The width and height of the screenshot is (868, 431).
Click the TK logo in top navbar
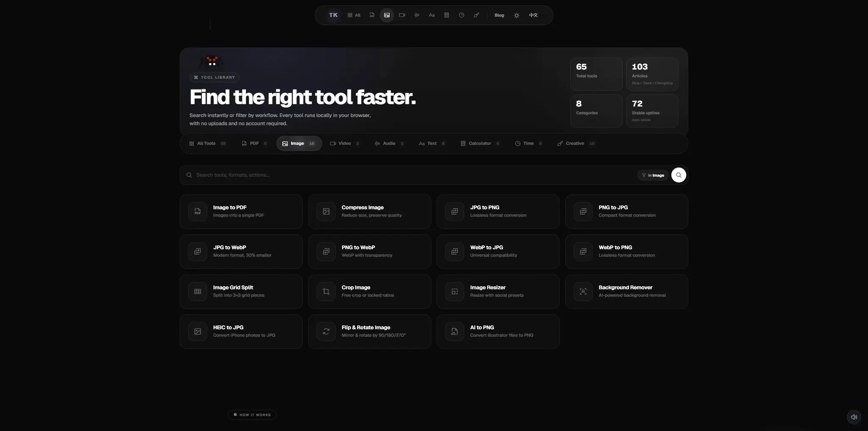pyautogui.click(x=333, y=15)
